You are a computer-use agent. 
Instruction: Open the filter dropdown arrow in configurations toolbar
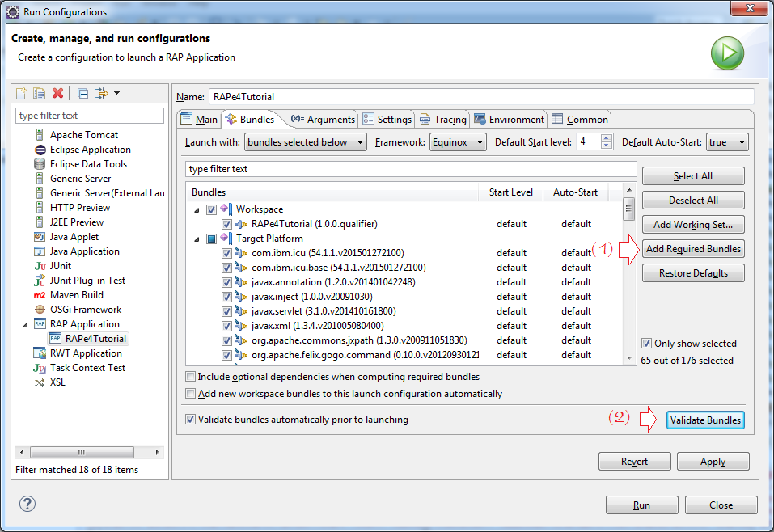[117, 93]
